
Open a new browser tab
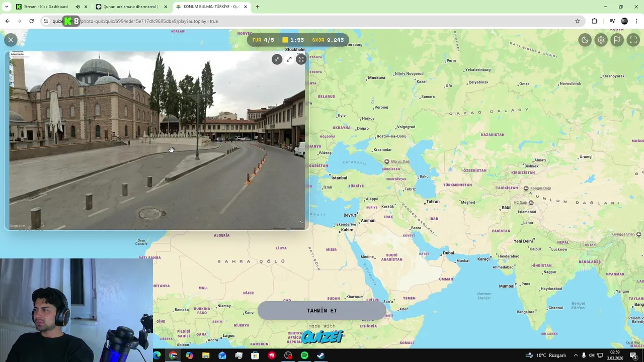258,7
